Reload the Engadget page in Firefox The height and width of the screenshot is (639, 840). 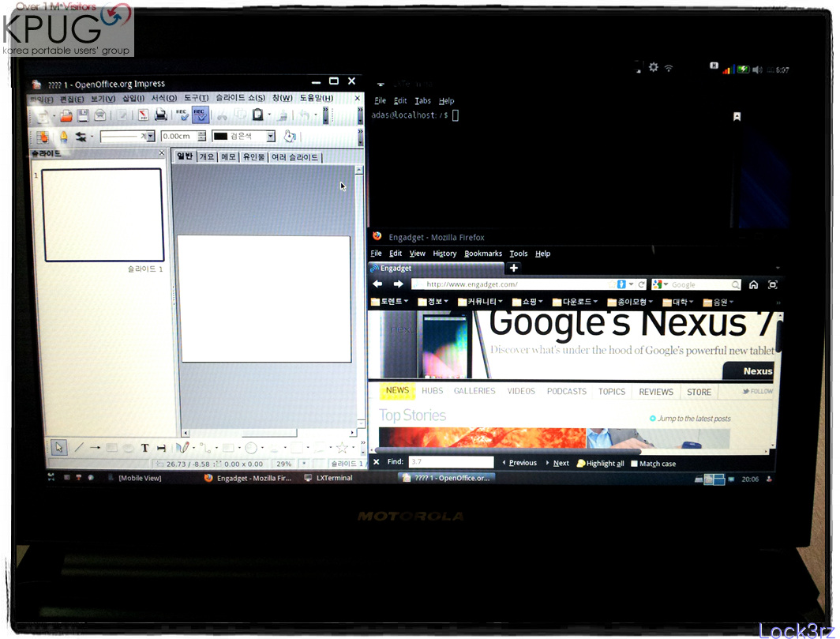(641, 284)
